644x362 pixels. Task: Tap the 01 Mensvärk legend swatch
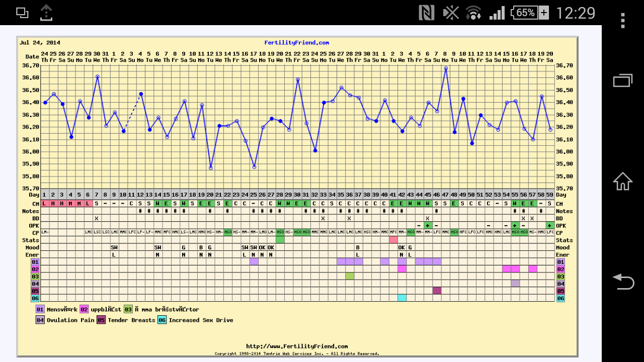tap(40, 310)
